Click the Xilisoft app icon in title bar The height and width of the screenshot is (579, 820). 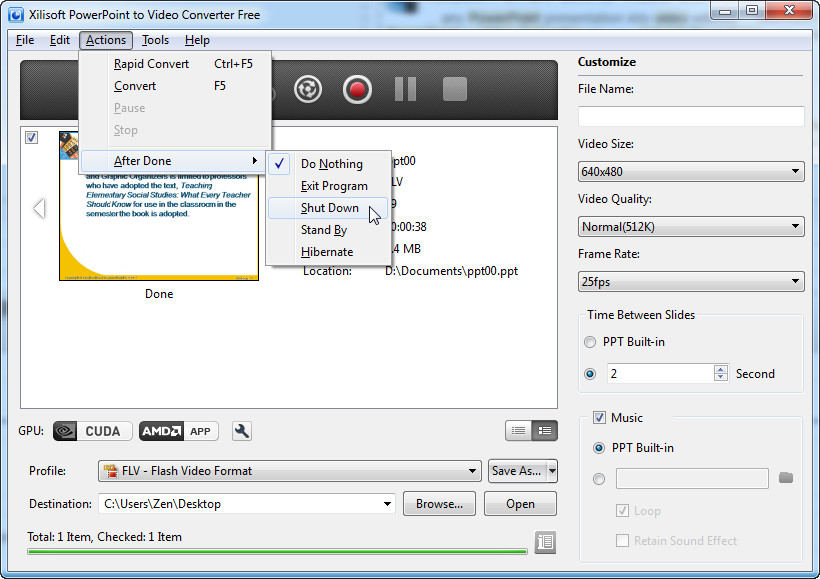16,14
